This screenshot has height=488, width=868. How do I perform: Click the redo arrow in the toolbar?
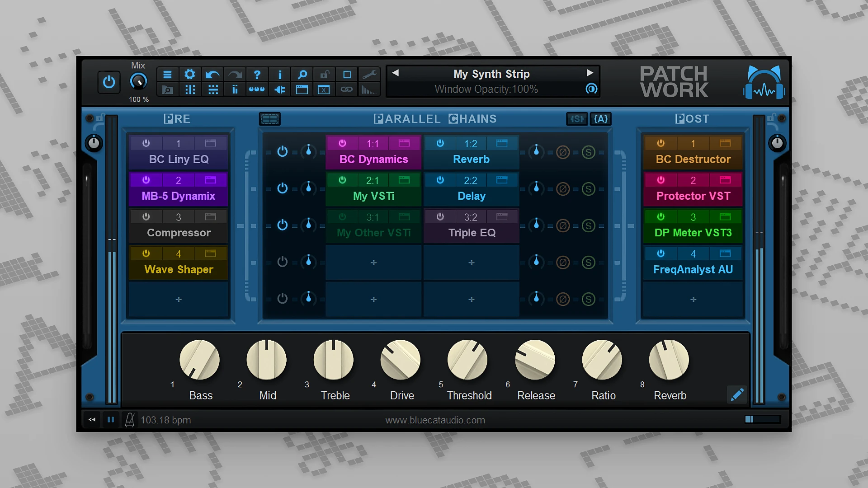(235, 74)
